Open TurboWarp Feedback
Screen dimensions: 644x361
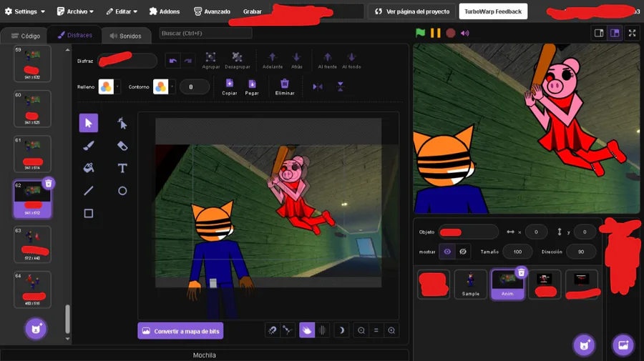click(x=493, y=11)
